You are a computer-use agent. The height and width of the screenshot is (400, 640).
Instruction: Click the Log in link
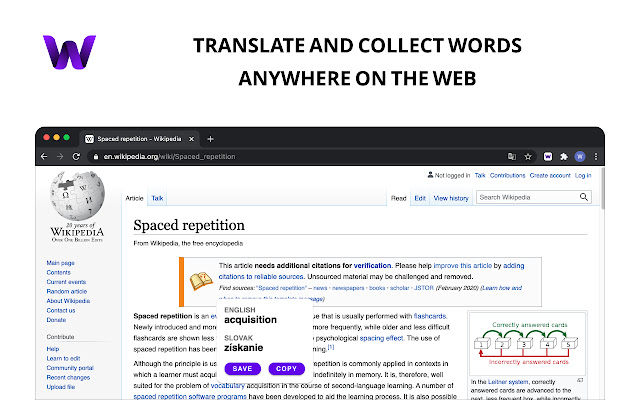(x=583, y=176)
